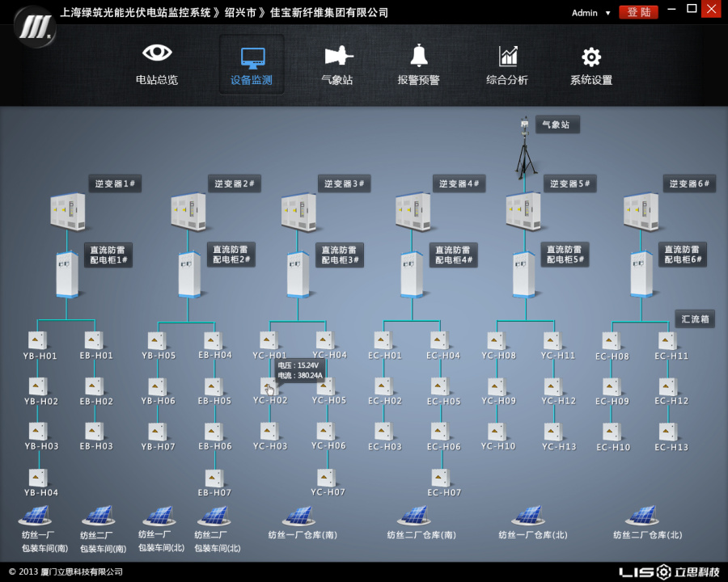This screenshot has width=728, height=582.
Task: Expand the Admin user dropdown arrow
Action: click(607, 14)
